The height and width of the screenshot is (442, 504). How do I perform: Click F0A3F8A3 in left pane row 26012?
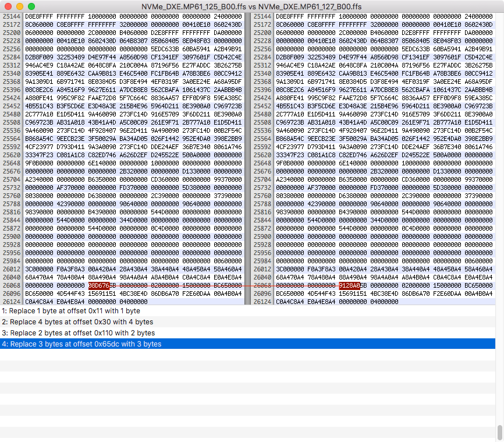click(71, 269)
